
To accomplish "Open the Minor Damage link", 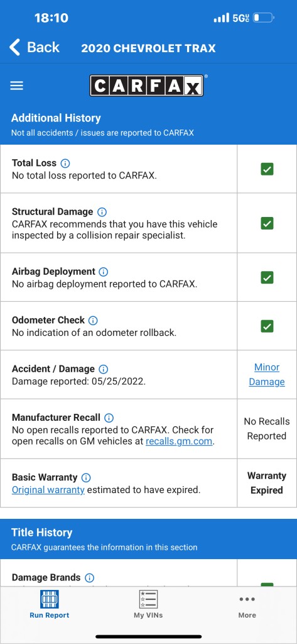I will 267,375.
